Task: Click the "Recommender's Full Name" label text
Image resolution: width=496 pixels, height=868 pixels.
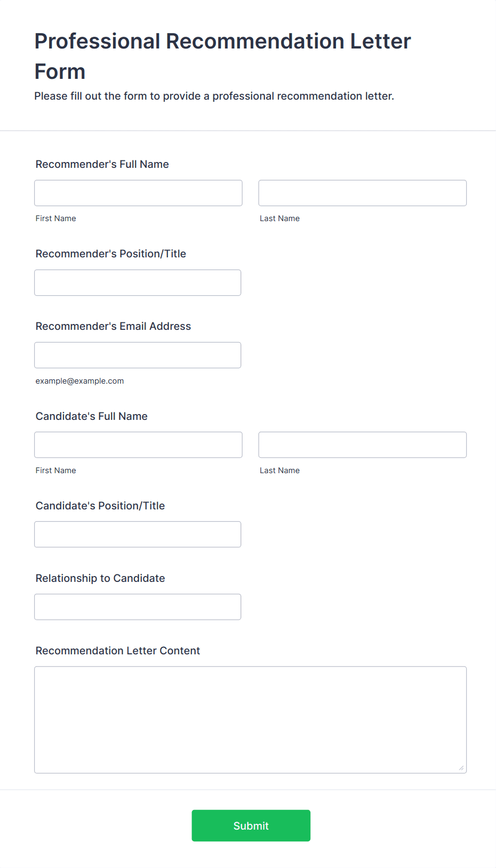Action: click(x=102, y=164)
